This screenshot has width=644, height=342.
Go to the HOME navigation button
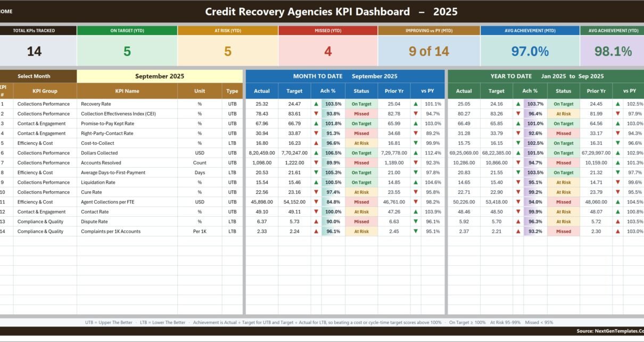6,11
